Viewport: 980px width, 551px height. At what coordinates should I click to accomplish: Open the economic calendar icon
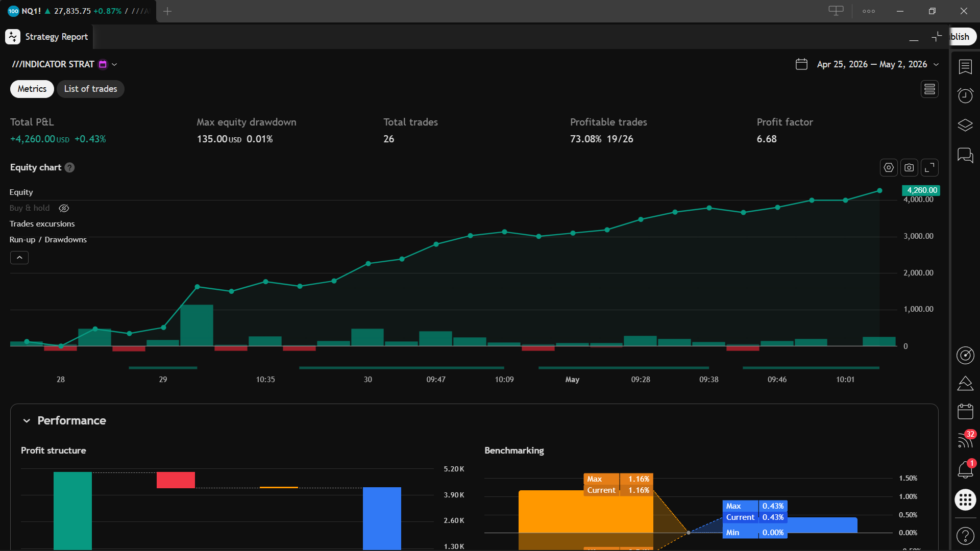tap(965, 411)
